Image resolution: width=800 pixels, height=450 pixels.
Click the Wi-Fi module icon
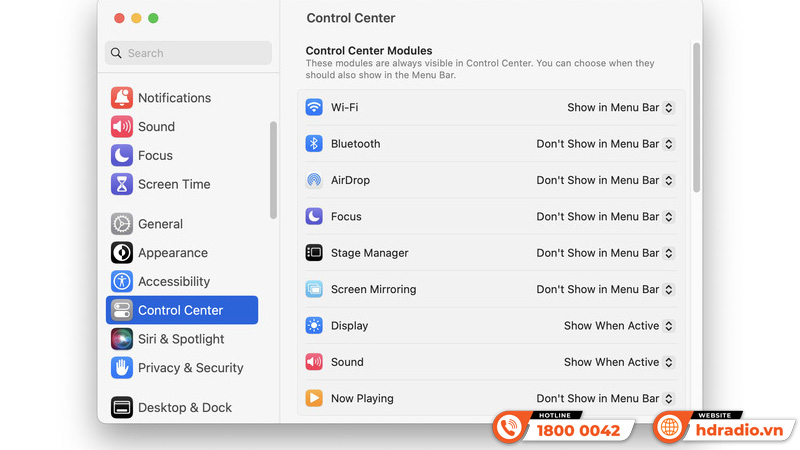(x=314, y=107)
